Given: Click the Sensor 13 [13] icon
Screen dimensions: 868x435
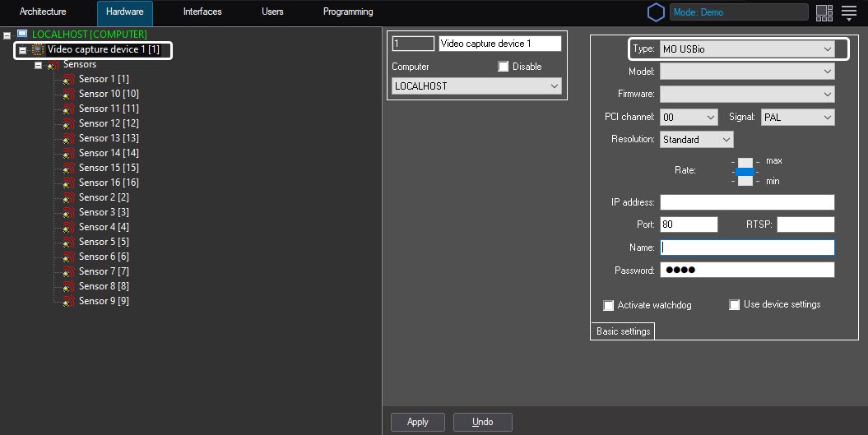Looking at the screenshot, I should tap(68, 139).
